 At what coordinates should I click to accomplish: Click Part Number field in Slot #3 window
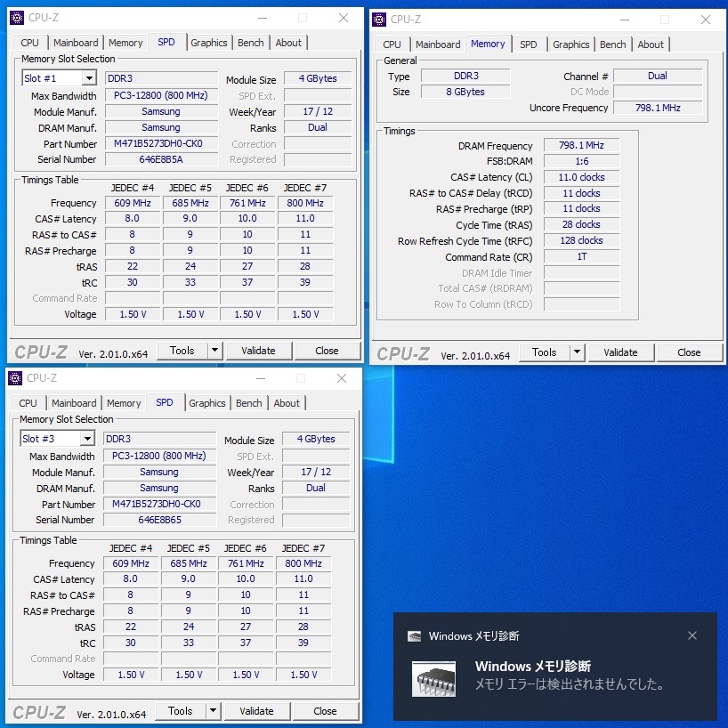159,504
